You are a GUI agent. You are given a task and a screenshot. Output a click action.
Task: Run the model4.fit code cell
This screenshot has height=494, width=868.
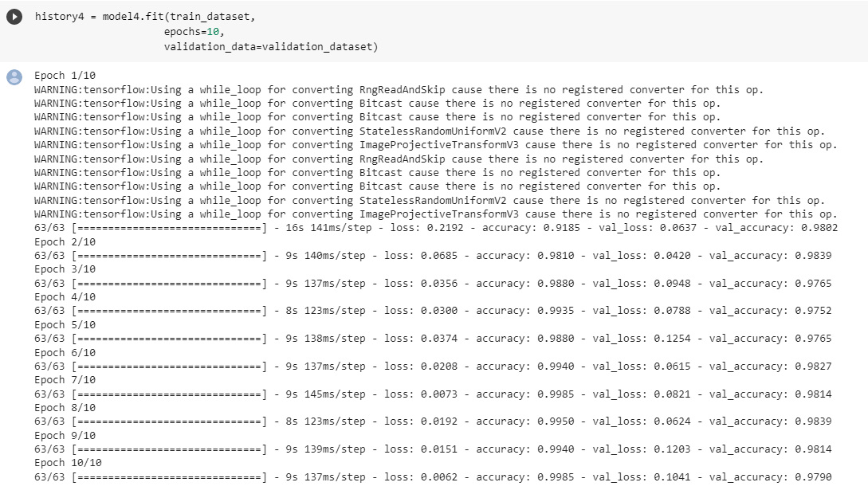[x=14, y=18]
